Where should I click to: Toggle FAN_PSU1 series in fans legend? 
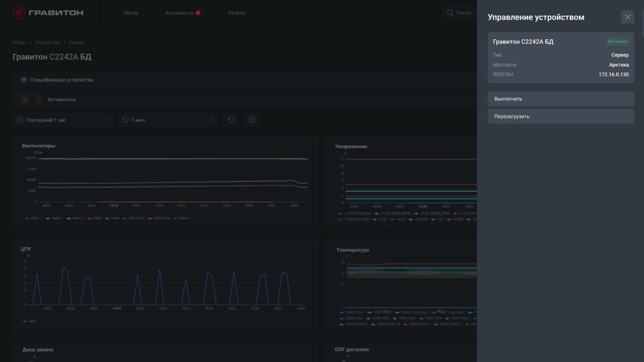pos(133,219)
